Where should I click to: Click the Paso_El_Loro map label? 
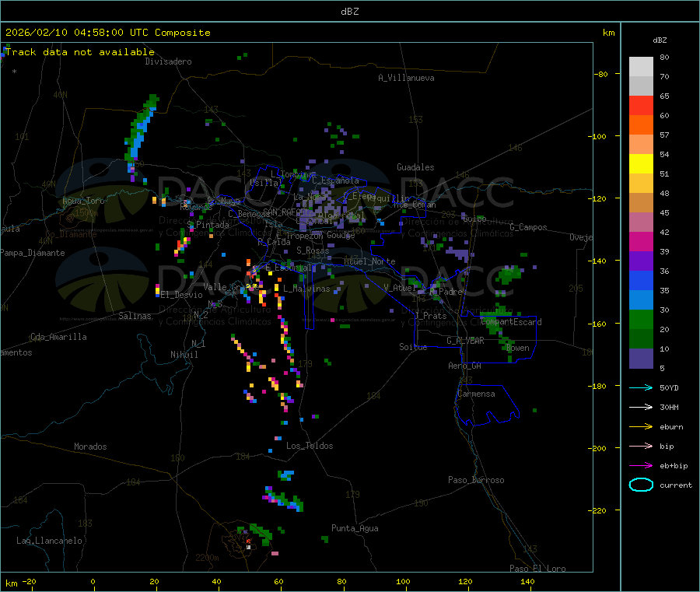pyautogui.click(x=537, y=569)
